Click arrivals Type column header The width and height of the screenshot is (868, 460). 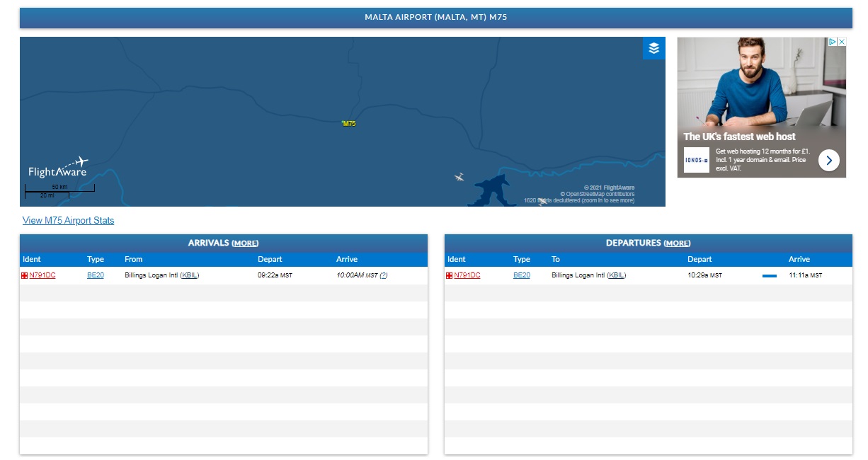click(96, 259)
